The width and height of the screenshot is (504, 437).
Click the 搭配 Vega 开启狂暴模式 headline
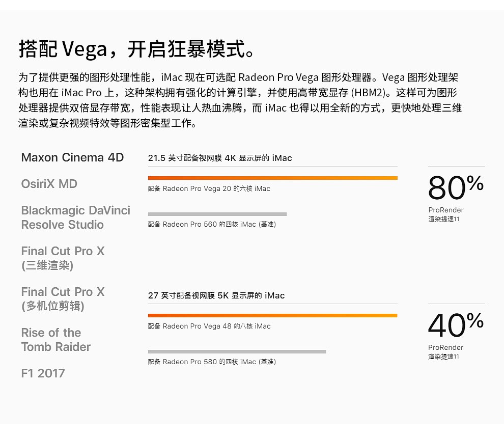[137, 49]
